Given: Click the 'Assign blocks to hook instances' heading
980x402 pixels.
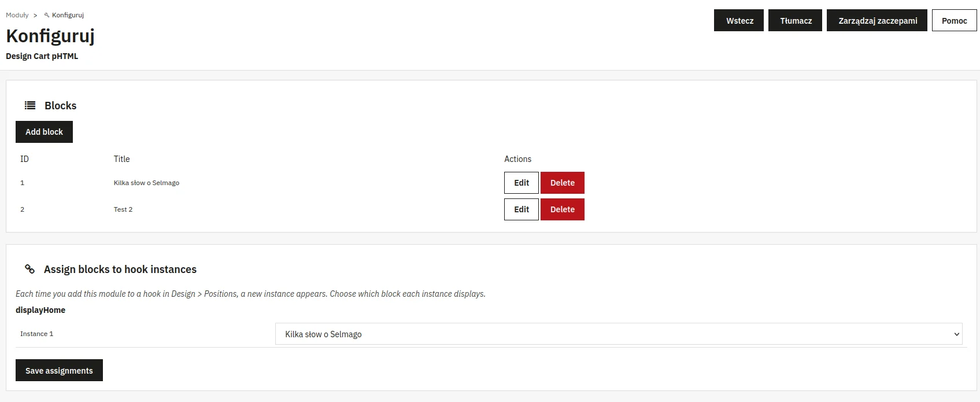Looking at the screenshot, I should coord(120,269).
